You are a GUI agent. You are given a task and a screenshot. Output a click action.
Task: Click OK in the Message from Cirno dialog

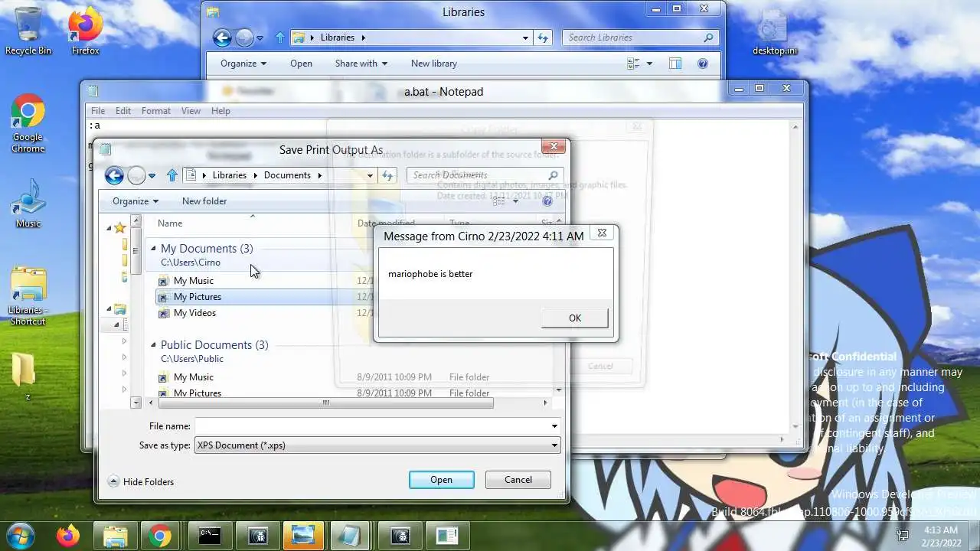[x=574, y=318]
